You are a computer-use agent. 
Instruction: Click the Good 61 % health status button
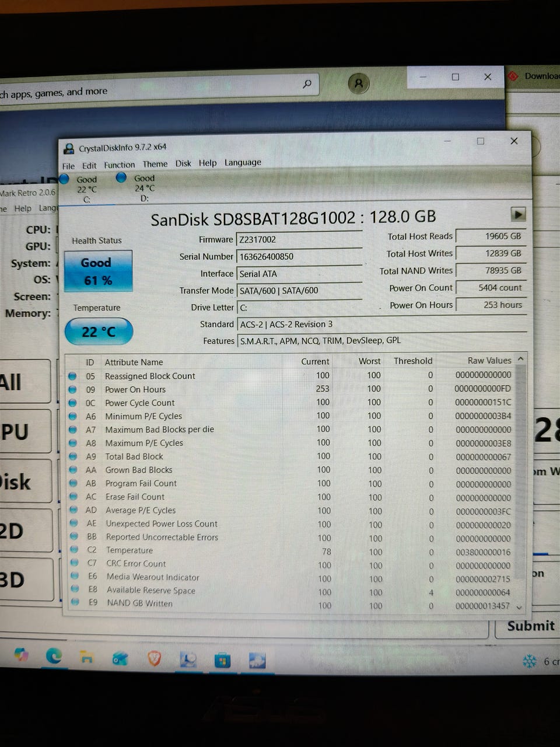pyautogui.click(x=98, y=271)
